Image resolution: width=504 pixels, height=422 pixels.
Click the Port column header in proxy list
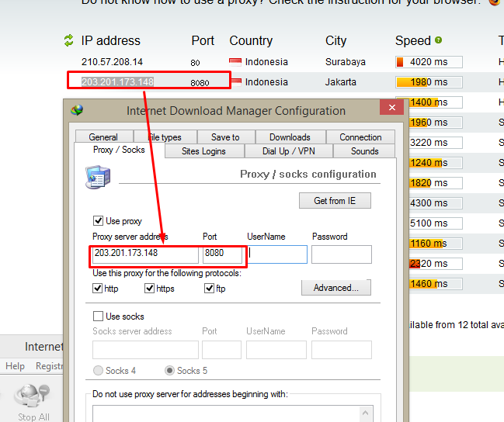coord(203,41)
